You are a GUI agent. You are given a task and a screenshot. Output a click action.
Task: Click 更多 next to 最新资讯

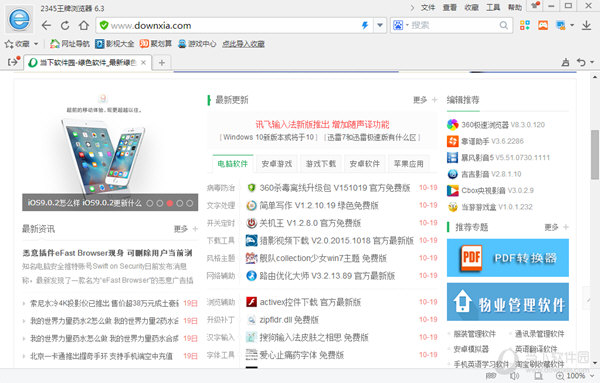click(x=181, y=229)
